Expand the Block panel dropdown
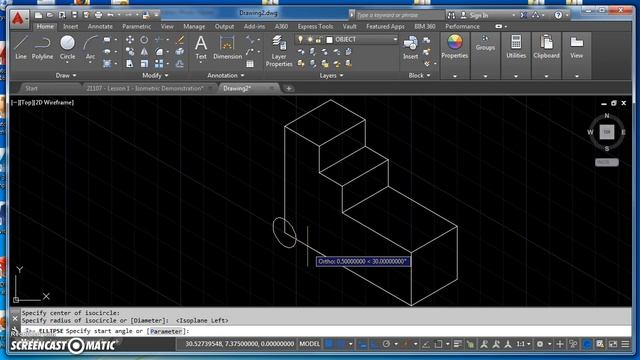This screenshot has height=360, width=640. pos(419,76)
